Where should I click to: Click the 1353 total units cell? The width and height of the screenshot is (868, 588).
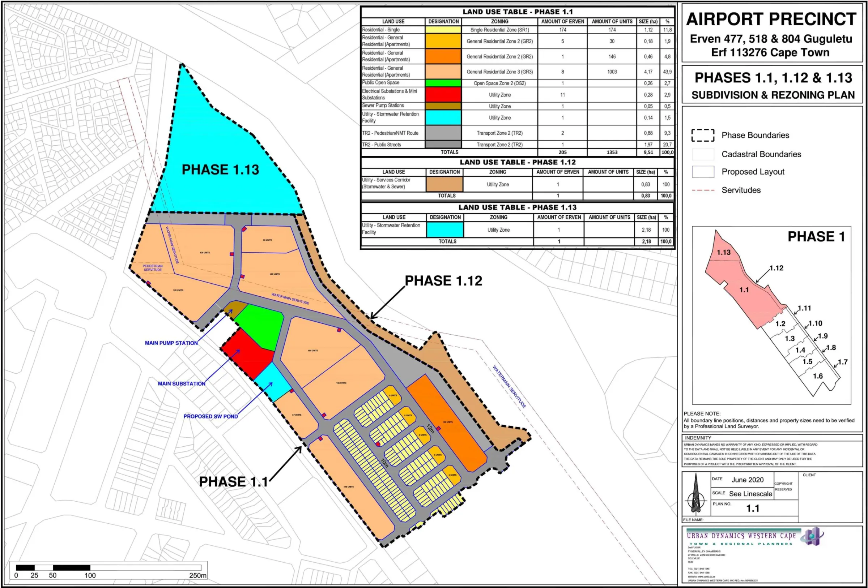click(x=612, y=152)
